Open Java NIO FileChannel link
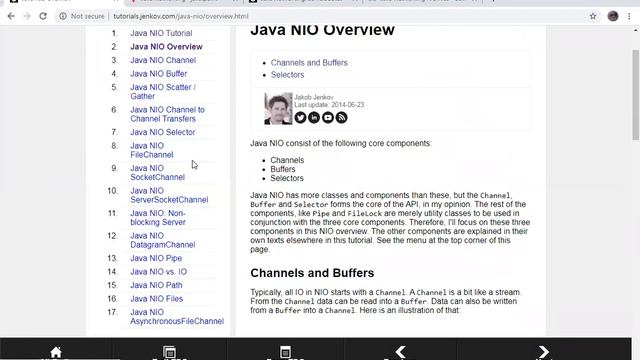The image size is (640, 360). [151, 150]
